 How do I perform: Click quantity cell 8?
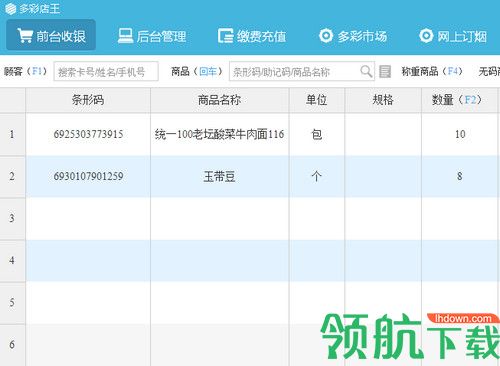(459, 176)
